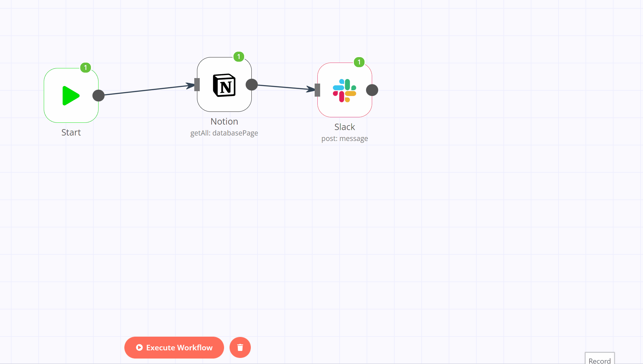Select the Notion node's output connector dot
Viewport: 643px width, 364px height.
(252, 85)
